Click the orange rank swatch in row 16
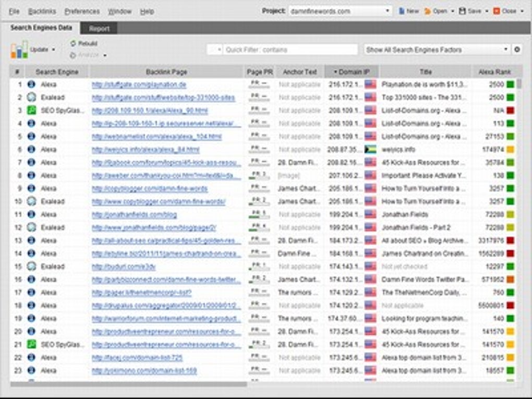 (x=510, y=279)
